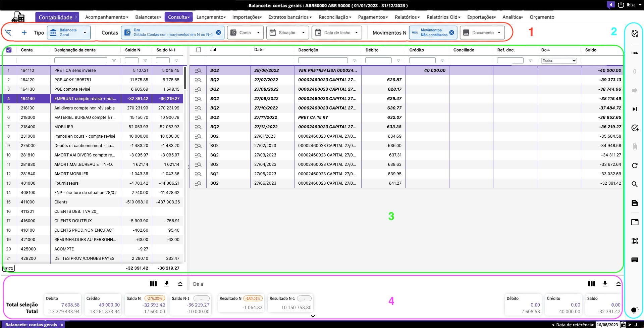Viewport: 644px width, 328px height.
Task: Click the paperclip attachment icon in the sidebar
Action: (x=635, y=147)
